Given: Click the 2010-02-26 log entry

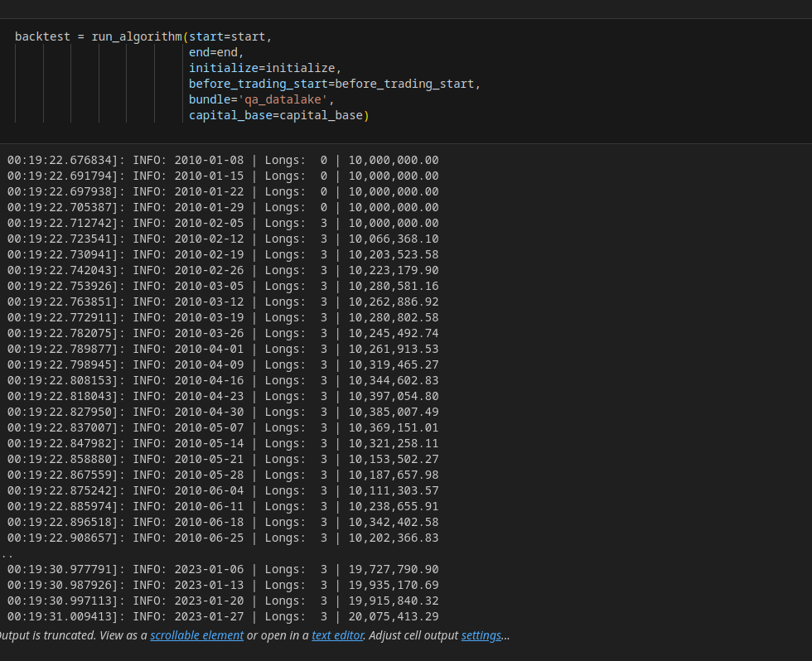Looking at the screenshot, I should click(223, 270).
